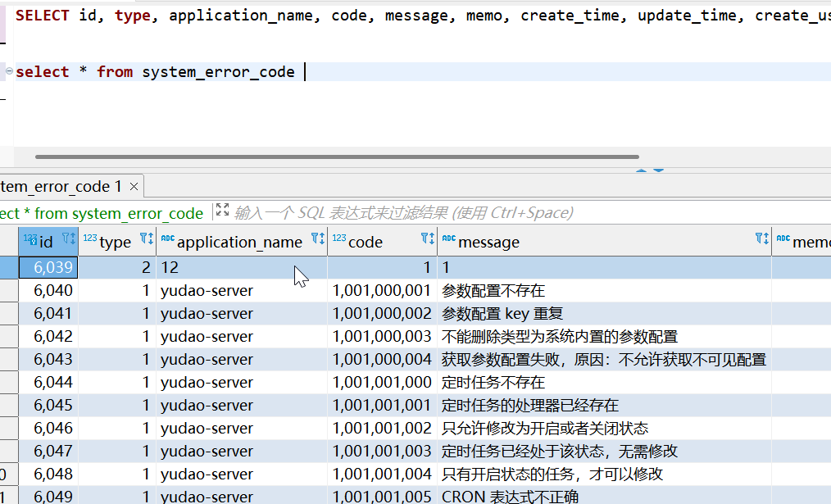
Task: Open the filter/sort icon on code column
Action: [x=427, y=239]
